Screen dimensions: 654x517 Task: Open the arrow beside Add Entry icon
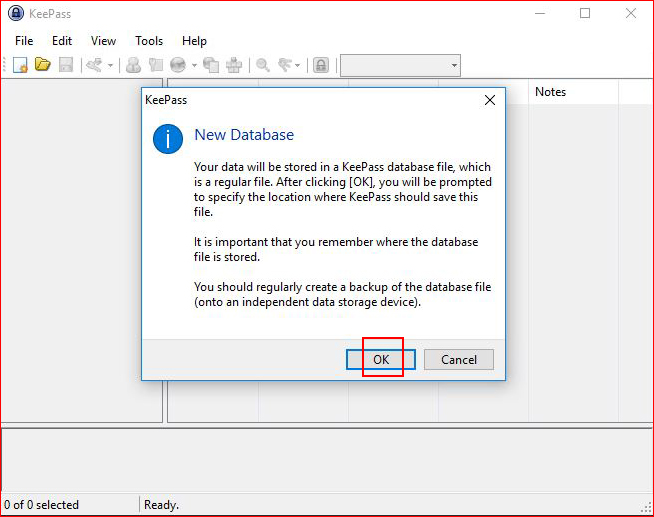(x=111, y=65)
